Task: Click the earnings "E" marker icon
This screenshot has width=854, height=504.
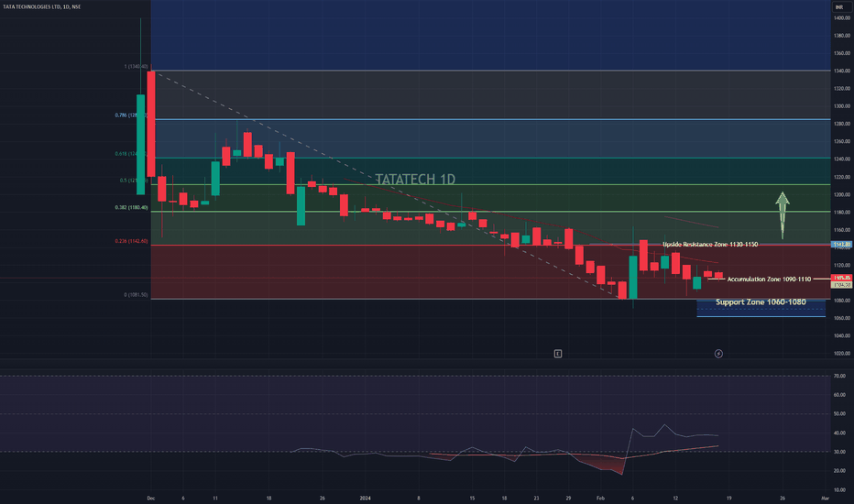Action: 558,354
